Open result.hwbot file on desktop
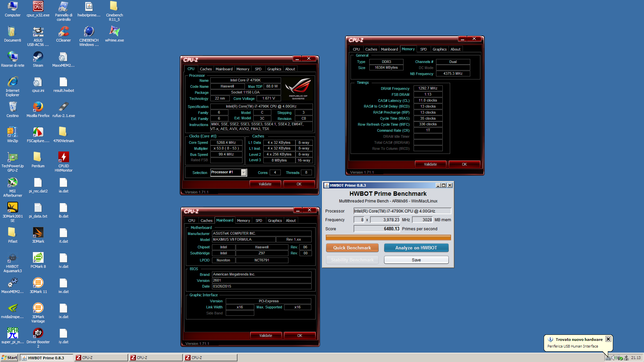Screen dimensions: 644x362 coord(63,84)
